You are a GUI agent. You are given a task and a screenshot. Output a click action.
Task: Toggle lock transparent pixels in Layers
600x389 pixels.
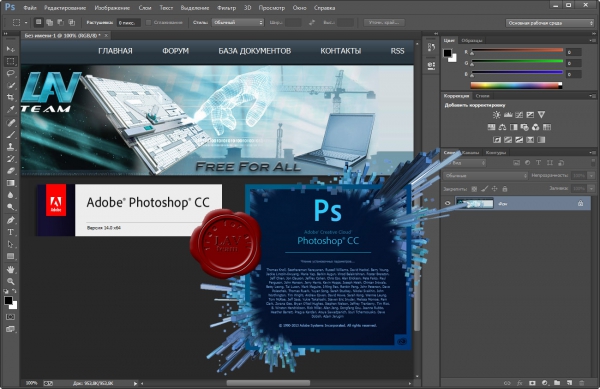click(x=474, y=189)
